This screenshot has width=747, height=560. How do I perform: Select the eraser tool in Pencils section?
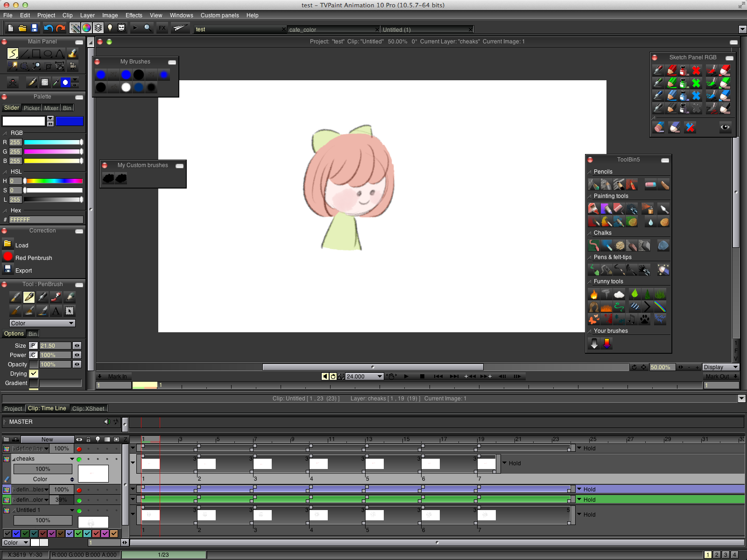click(650, 184)
